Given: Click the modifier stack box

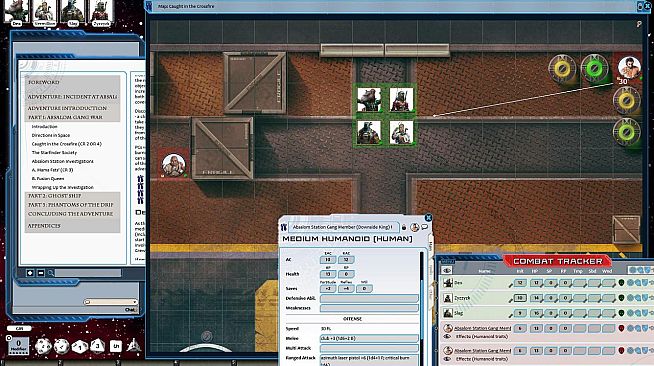Looking at the screenshot, I should point(18,346).
